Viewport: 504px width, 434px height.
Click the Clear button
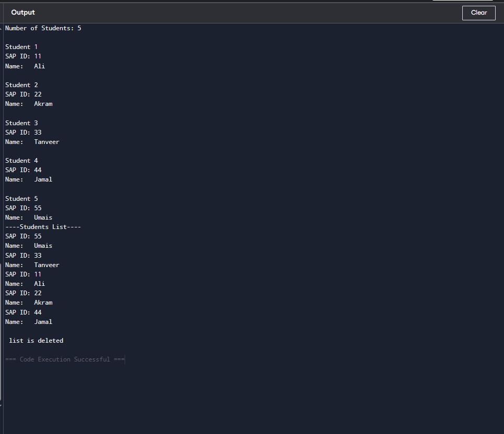coord(478,13)
